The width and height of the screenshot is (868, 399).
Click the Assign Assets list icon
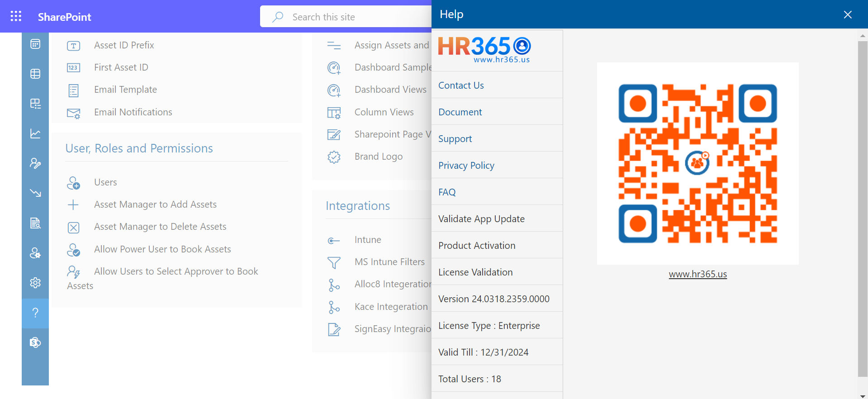click(334, 46)
